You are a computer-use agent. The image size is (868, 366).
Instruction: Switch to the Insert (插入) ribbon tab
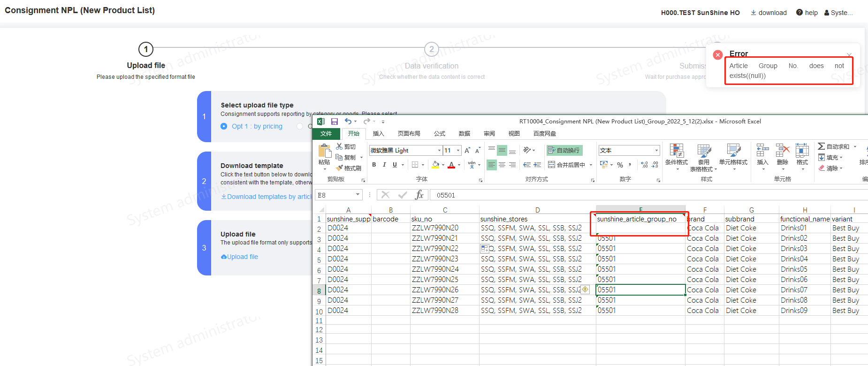tap(378, 134)
